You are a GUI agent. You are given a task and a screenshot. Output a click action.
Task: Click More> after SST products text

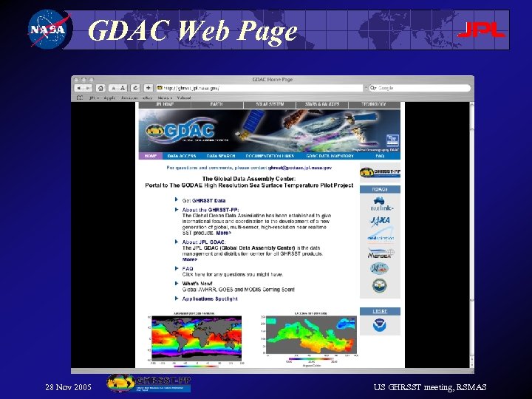[x=224, y=233]
